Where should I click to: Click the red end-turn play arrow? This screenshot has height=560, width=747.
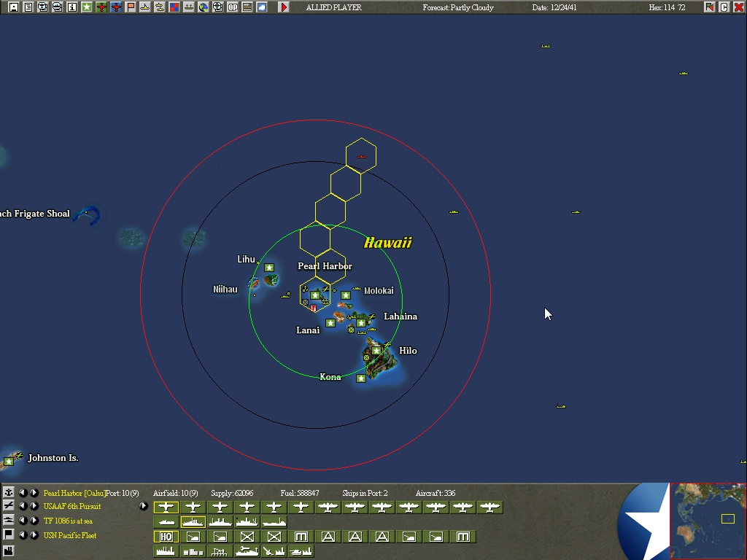point(284,7)
